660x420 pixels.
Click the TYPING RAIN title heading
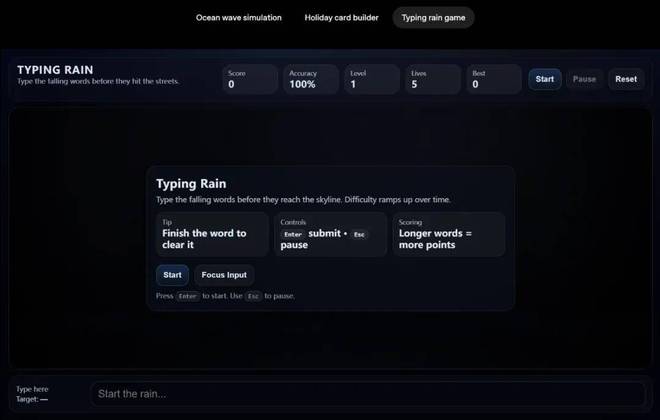click(55, 70)
